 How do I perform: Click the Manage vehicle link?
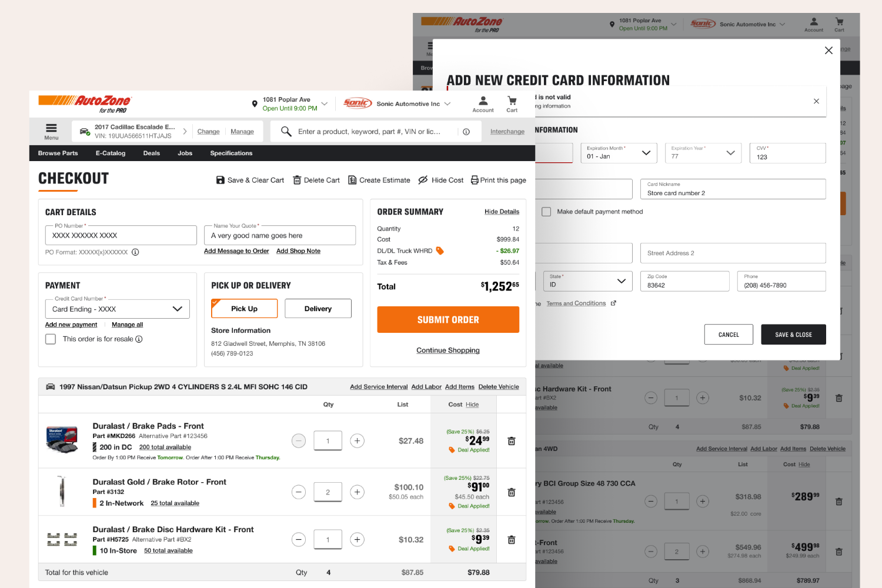[x=242, y=132]
